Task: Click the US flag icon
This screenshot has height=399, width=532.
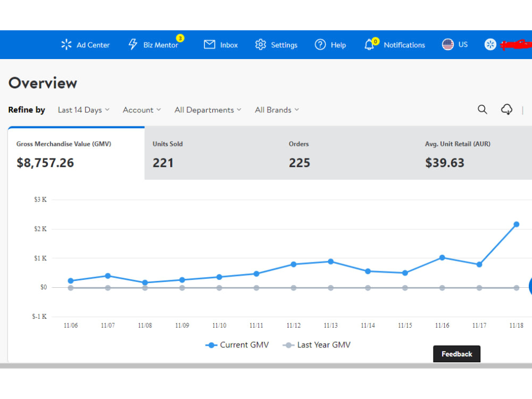Action: click(x=448, y=45)
